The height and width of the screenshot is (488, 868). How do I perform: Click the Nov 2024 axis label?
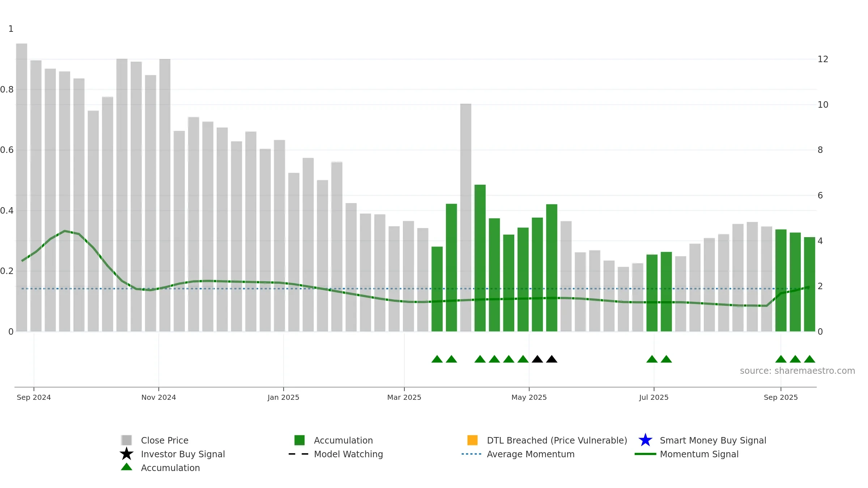(159, 397)
